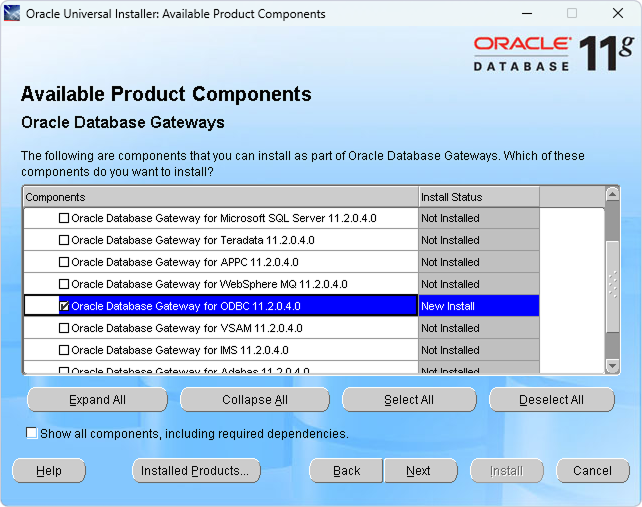Uncheck Gateway for ODBC checkbox

(64, 306)
